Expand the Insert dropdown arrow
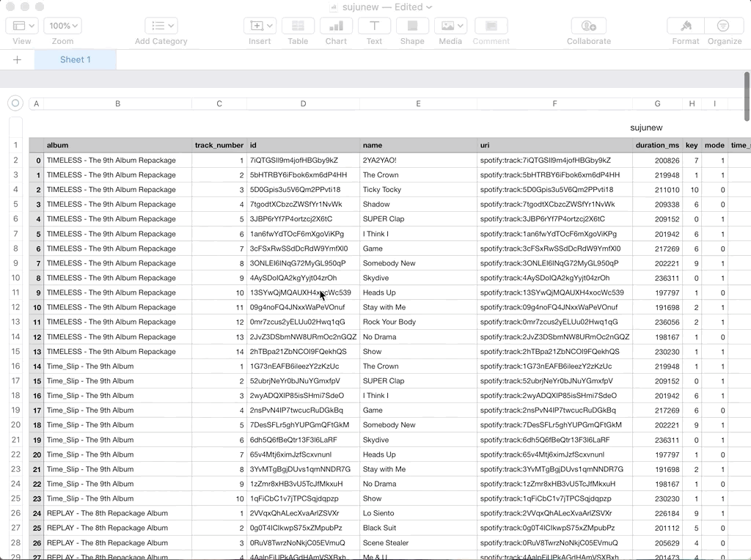This screenshot has height=560, width=751. coord(268,25)
